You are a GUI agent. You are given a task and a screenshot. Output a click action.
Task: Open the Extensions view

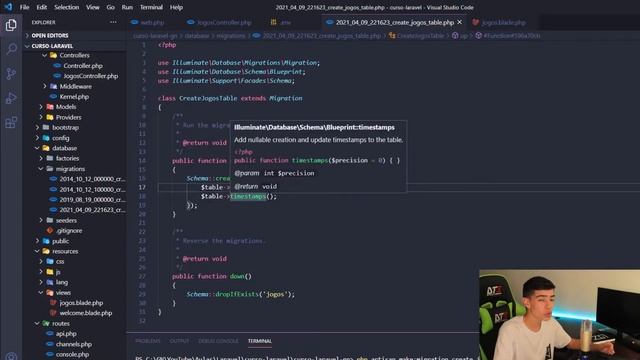point(11,122)
